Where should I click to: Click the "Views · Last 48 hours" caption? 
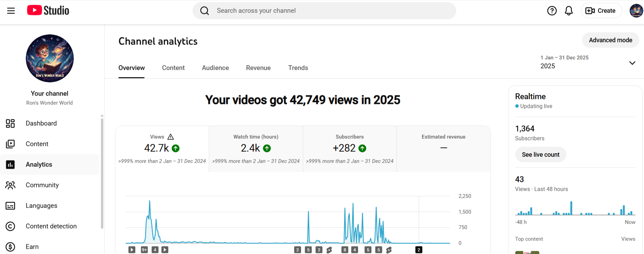541,189
